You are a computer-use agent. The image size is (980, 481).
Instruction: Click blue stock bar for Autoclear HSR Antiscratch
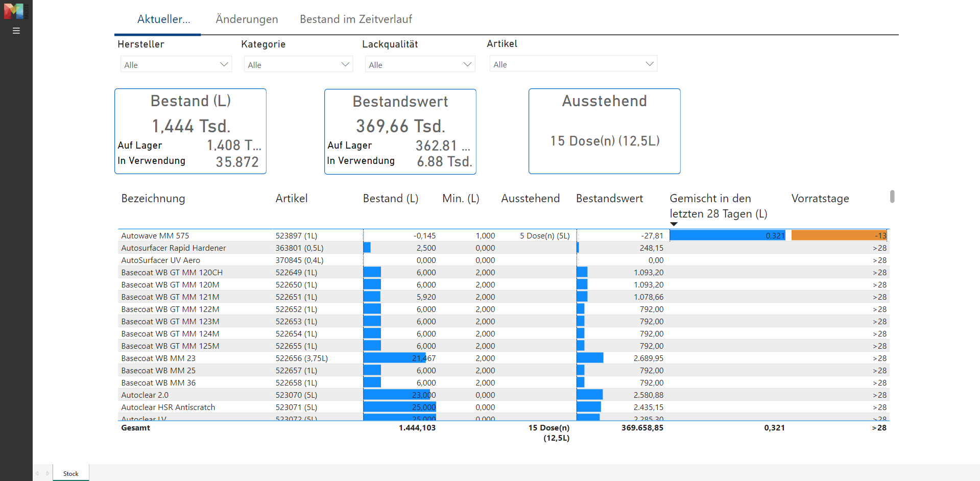coord(399,407)
